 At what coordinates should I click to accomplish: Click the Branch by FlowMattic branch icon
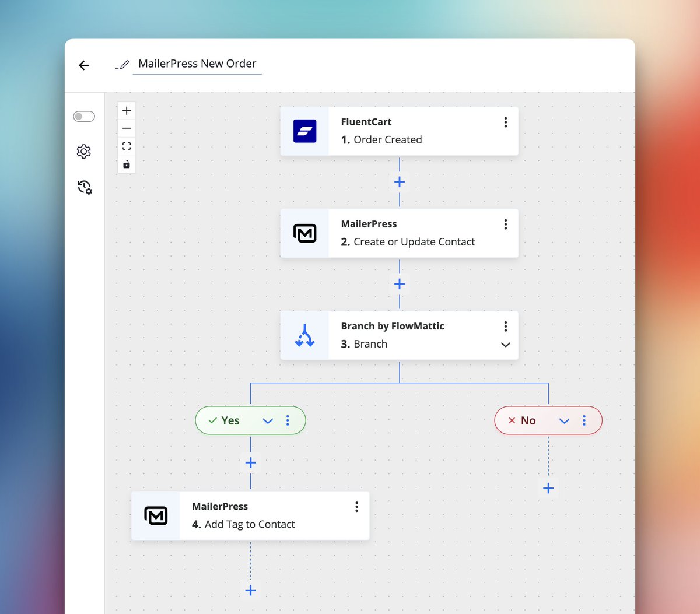pyautogui.click(x=304, y=335)
